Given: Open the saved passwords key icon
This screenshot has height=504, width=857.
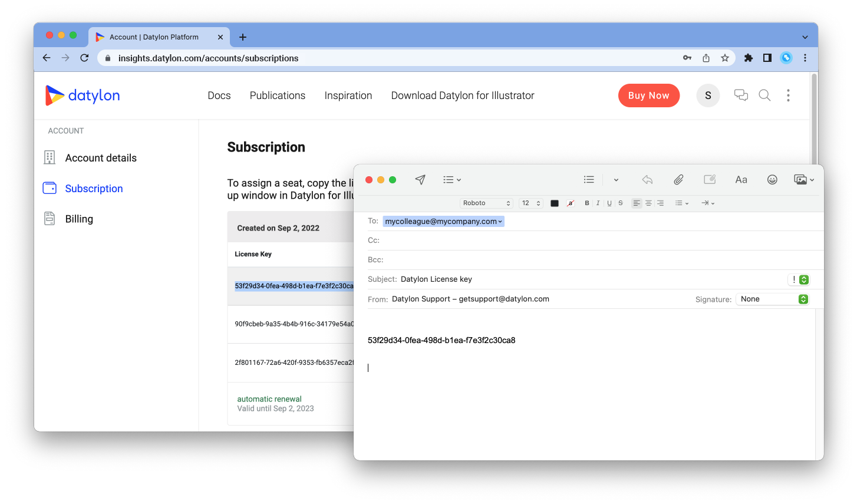Looking at the screenshot, I should click(x=687, y=58).
